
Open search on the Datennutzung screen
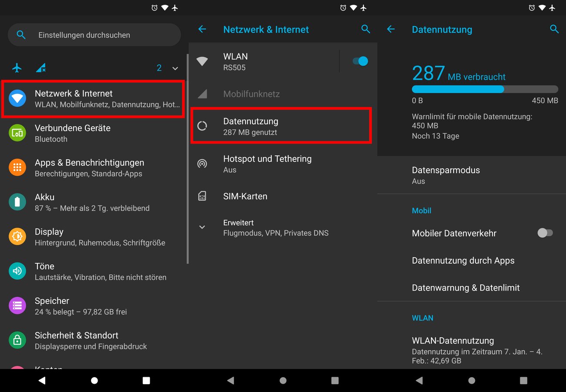pyautogui.click(x=554, y=29)
